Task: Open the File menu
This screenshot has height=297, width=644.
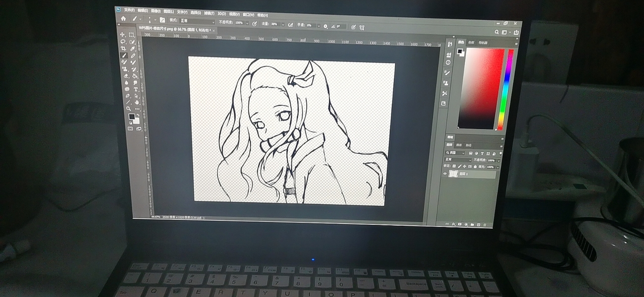Action: coord(129,10)
